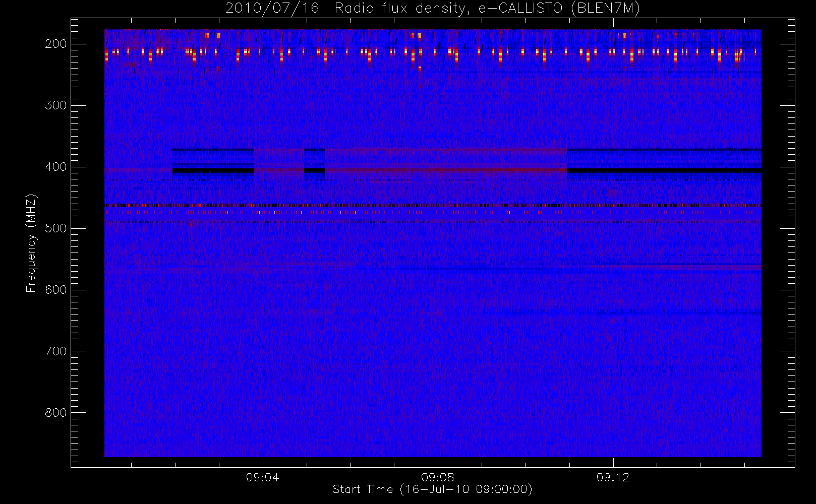Viewport: 816px width, 504px height.
Task: Click the 09:04 time tick label
Action: (263, 477)
